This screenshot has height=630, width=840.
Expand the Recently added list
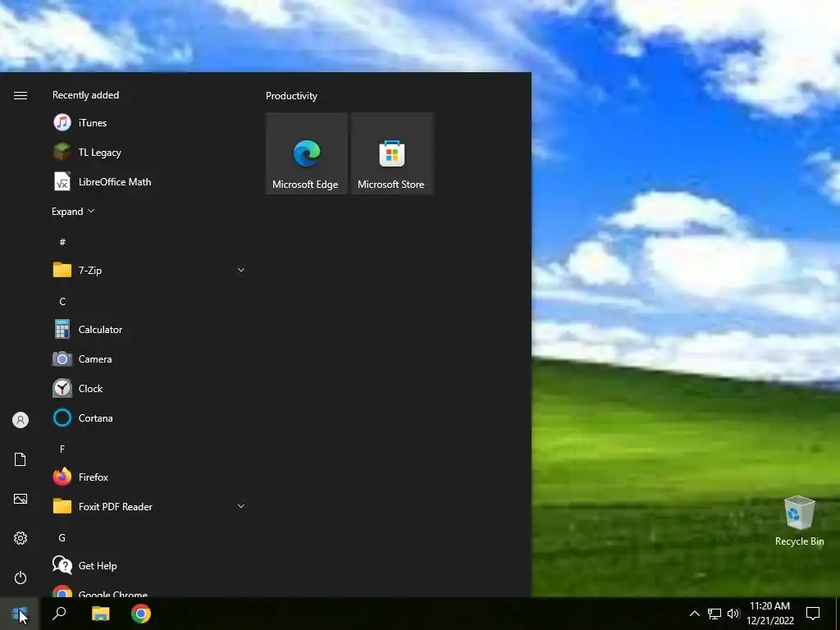(x=73, y=212)
